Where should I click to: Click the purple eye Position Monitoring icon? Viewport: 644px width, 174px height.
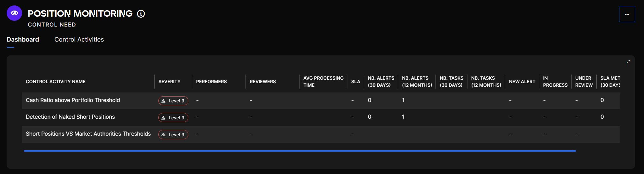click(x=14, y=13)
